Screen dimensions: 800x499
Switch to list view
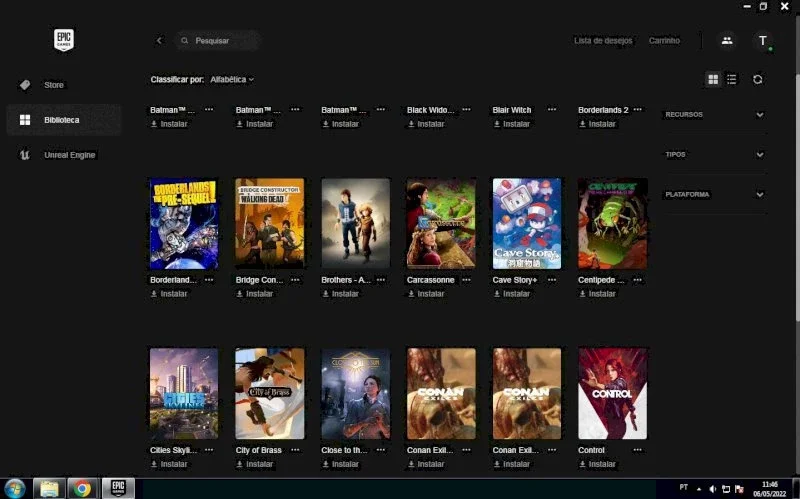coord(732,79)
